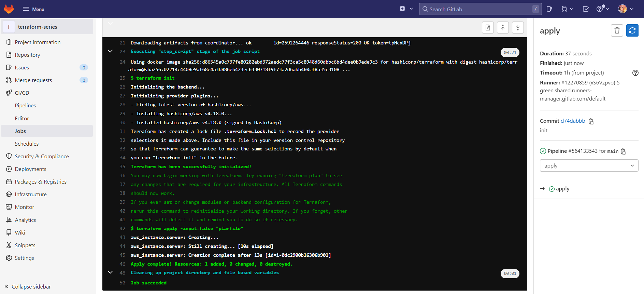
Task: Open Pipelines in CI/CD sidebar
Action: tap(25, 106)
